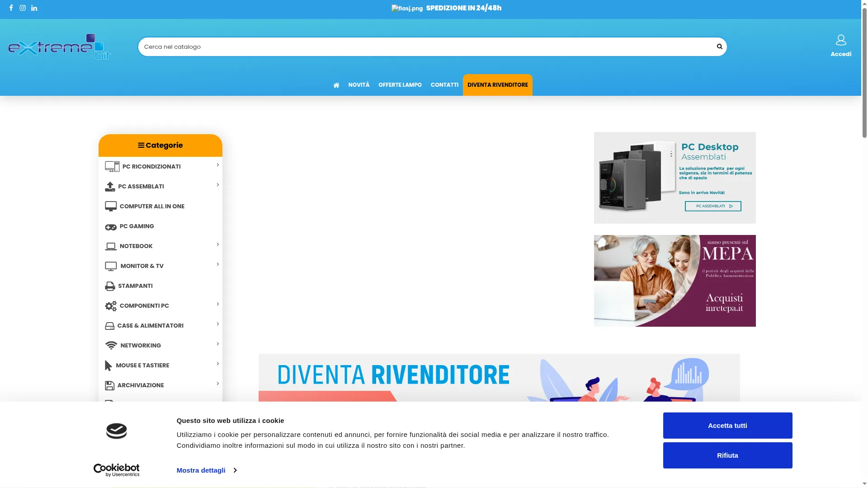Open the PC Desktop Assemblati banner
Image resolution: width=868 pixels, height=488 pixels.
pyautogui.click(x=675, y=178)
